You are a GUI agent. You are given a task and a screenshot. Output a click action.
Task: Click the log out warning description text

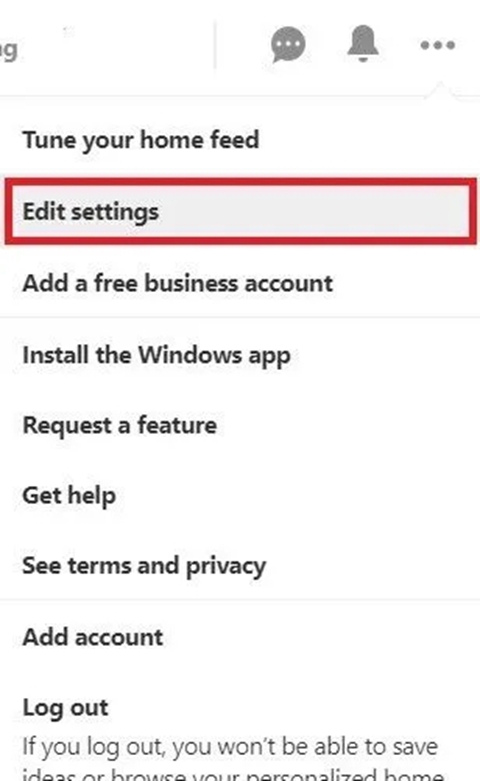pyautogui.click(x=233, y=762)
